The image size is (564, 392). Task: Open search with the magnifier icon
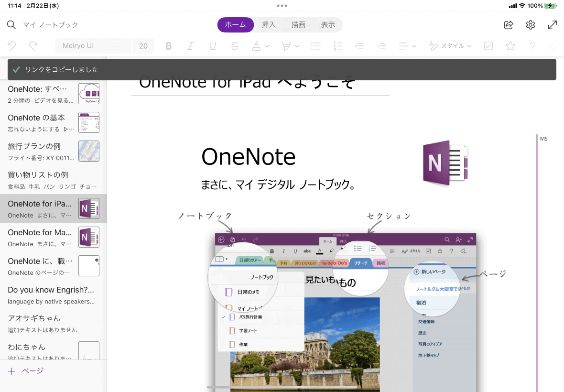pyautogui.click(x=11, y=24)
